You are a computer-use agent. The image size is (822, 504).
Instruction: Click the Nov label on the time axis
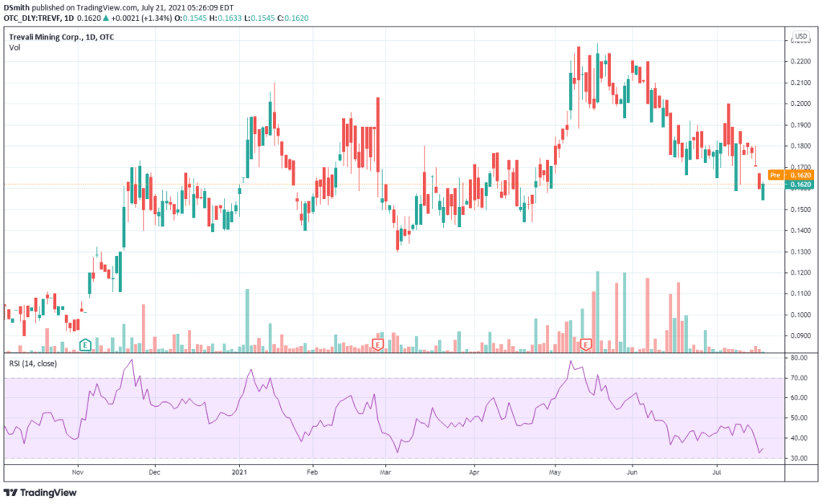pyautogui.click(x=78, y=472)
